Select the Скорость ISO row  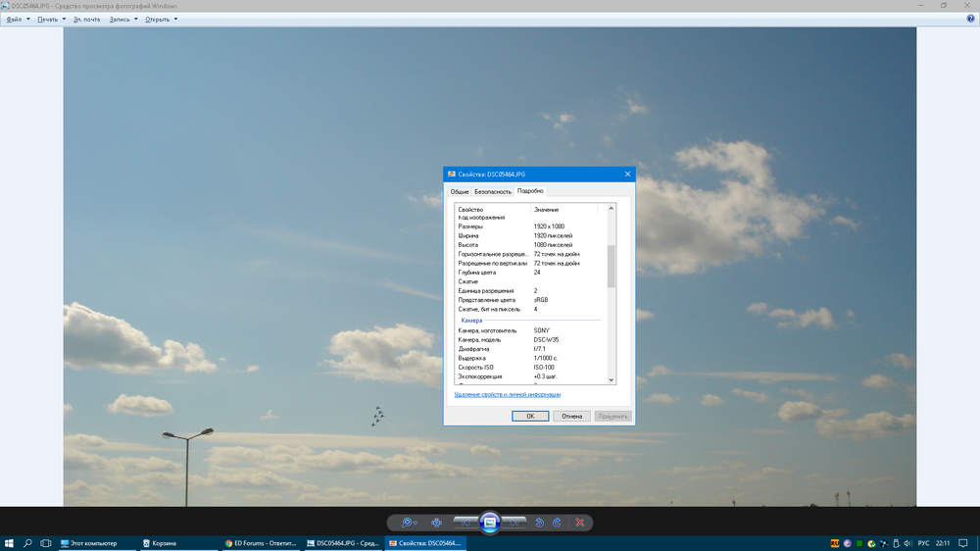coord(530,367)
